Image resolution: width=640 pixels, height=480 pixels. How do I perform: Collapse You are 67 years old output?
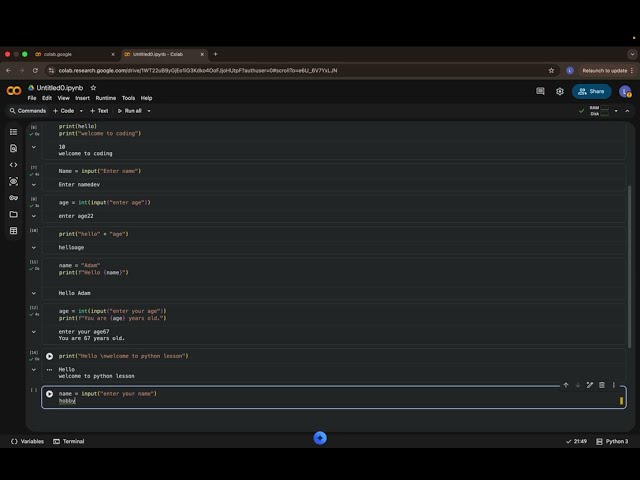point(34,332)
